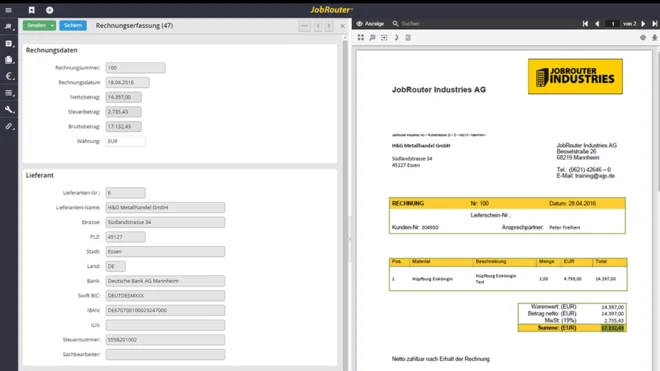Open the hamburger menu icon

8,10
